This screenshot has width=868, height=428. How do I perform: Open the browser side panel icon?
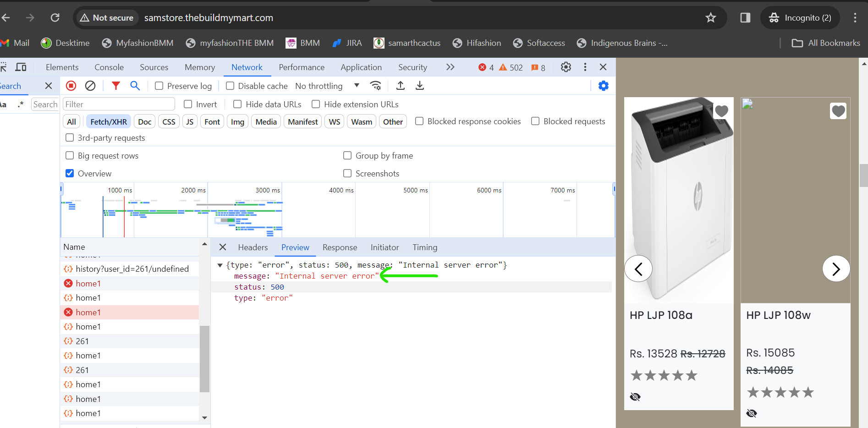745,18
